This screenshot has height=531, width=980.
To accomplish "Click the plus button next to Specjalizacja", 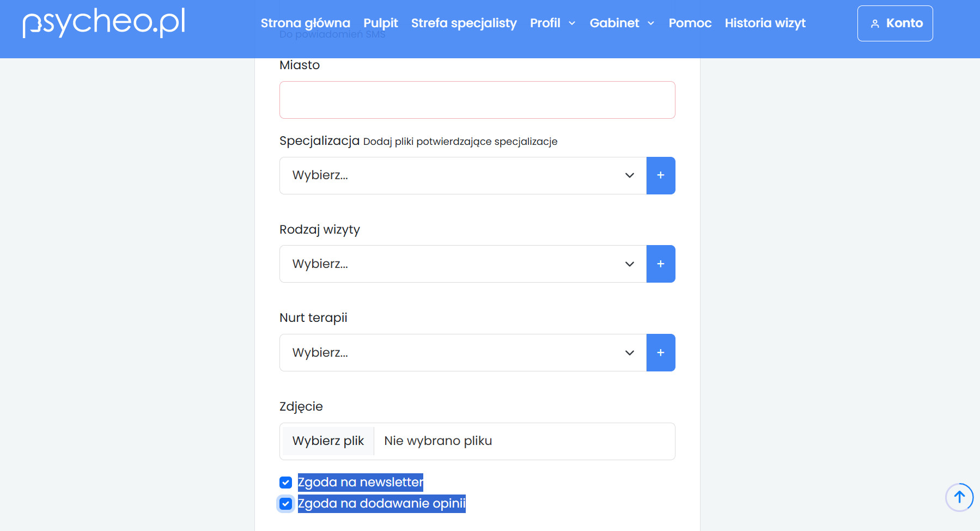I will 660,175.
